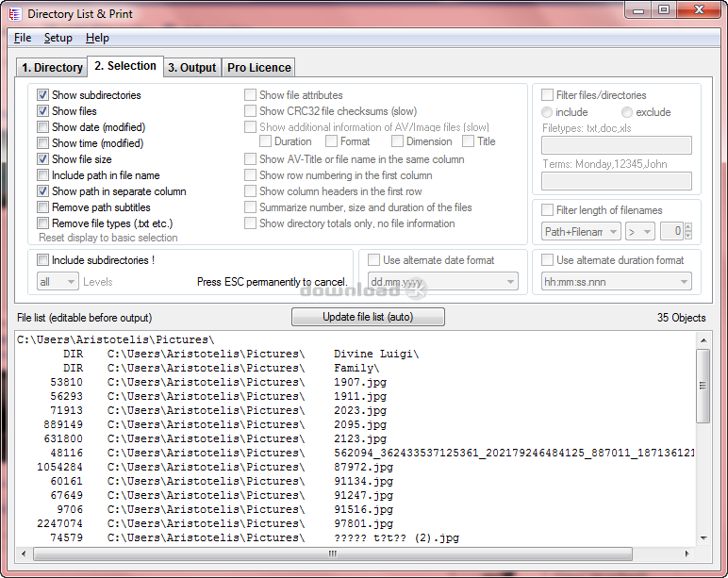Switch to the 1. Directory tab
This screenshot has height=578, width=728.
[52, 67]
